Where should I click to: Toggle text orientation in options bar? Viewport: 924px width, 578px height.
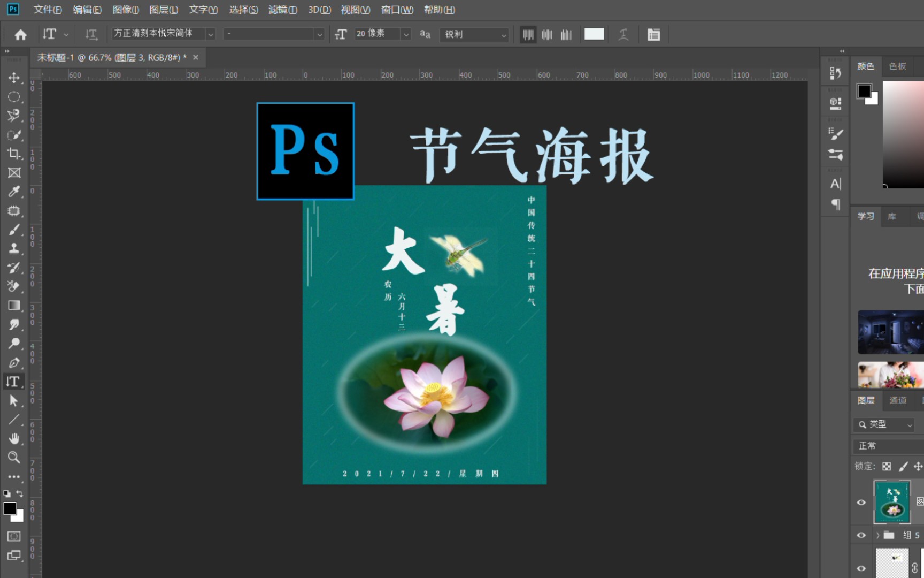click(x=91, y=35)
